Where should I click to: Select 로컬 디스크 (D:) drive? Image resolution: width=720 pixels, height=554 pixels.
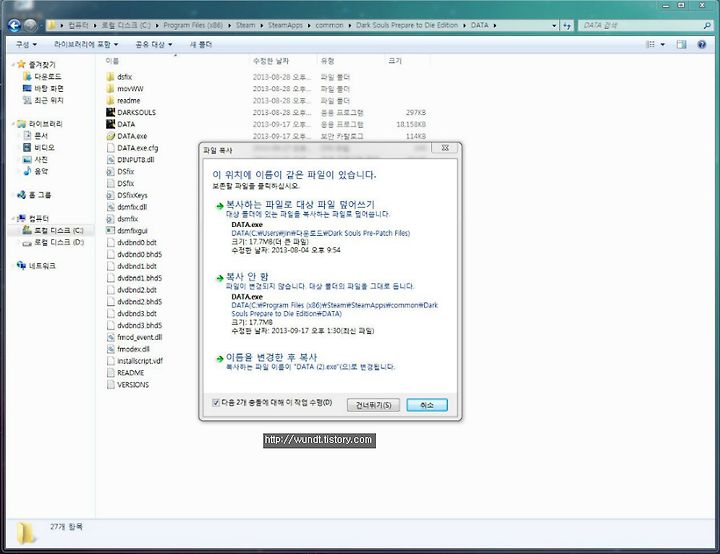[x=59, y=242]
